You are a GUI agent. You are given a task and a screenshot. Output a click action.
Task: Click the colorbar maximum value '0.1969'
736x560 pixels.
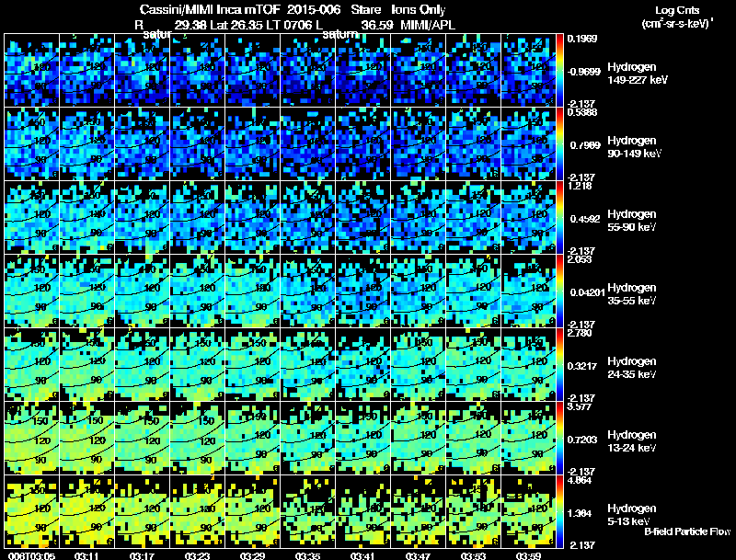coord(582,39)
